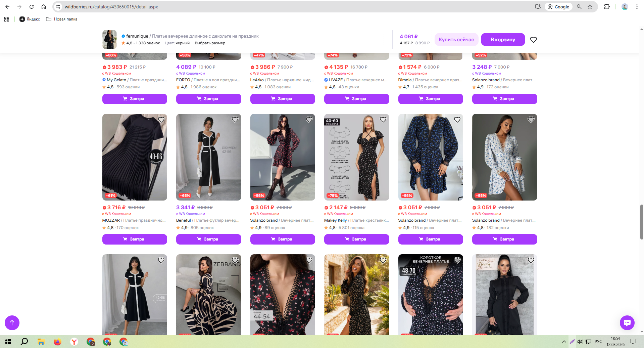644x348 pixels.
Task: Click the В корзину button
Action: coord(503,40)
